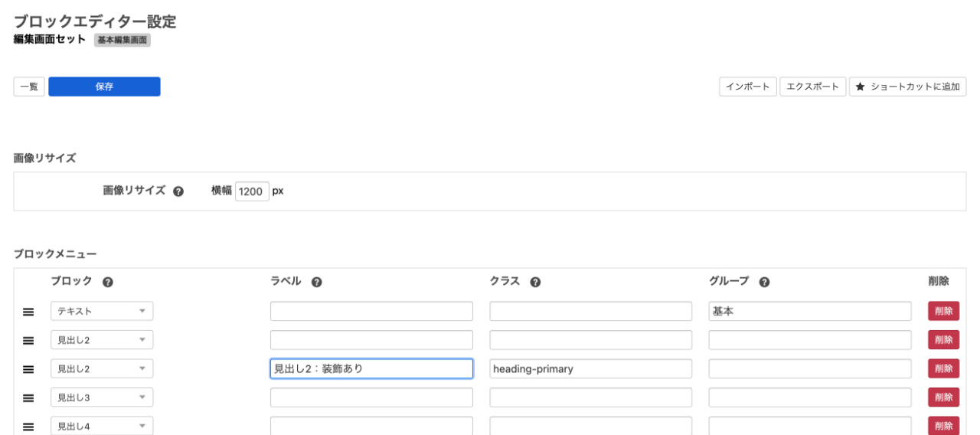Screen dimensions: 980x435
Task: Click help icon beside ブロック column header
Action: [108, 283]
